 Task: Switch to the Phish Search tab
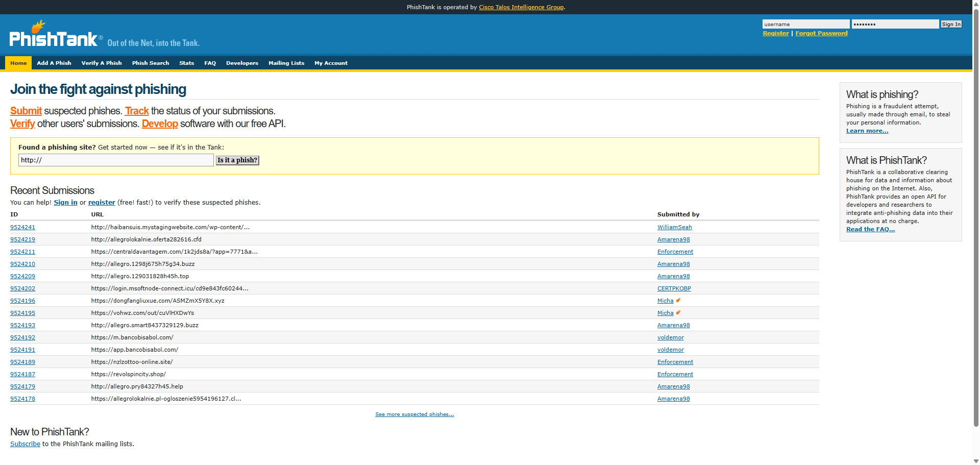click(x=151, y=63)
